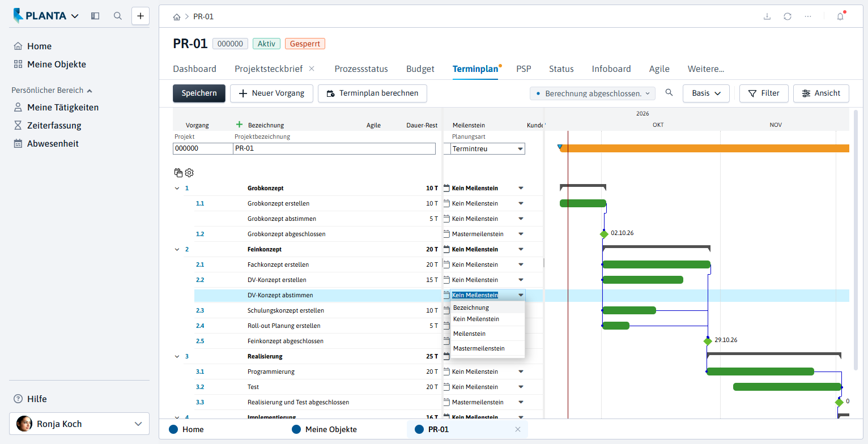The height and width of the screenshot is (444, 868).
Task: Click the 02.10.26 milestone diamond
Action: click(604, 234)
